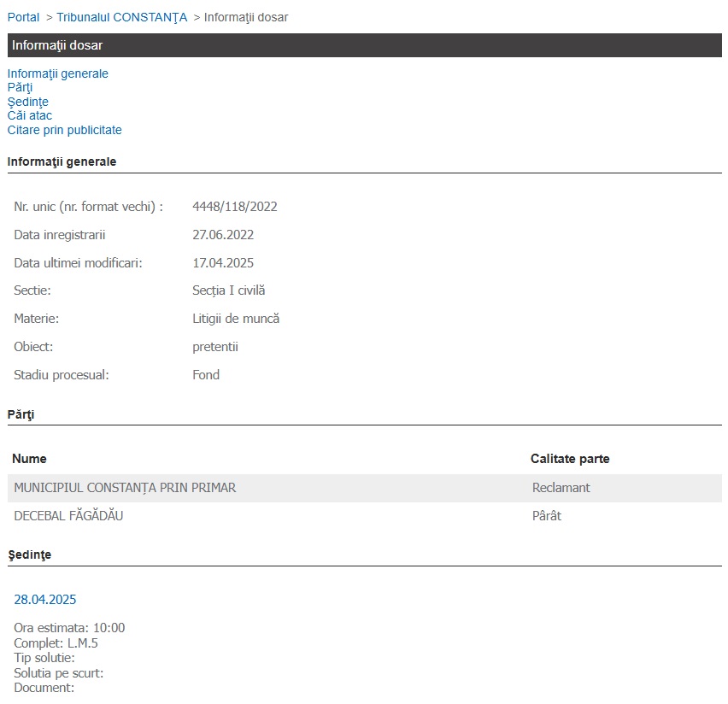This screenshot has height=704, width=728.
Task: Click the Portal breadcrumb link
Action: 23,17
